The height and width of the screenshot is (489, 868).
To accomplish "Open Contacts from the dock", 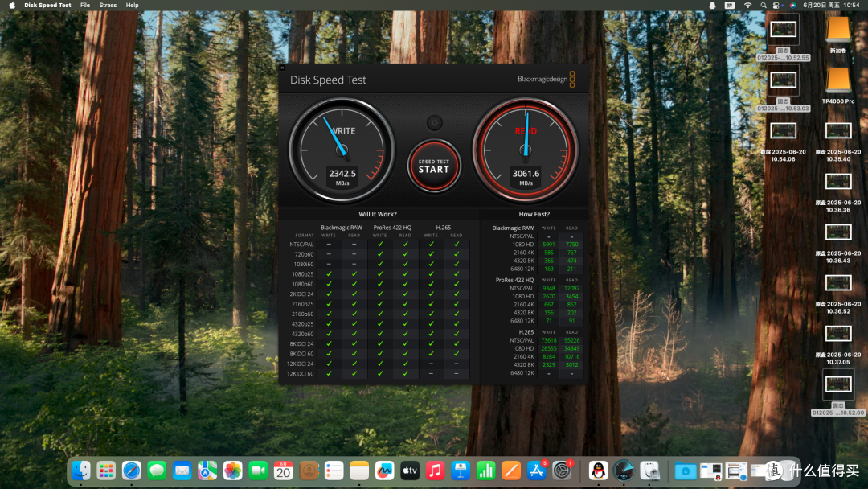I will (x=309, y=471).
